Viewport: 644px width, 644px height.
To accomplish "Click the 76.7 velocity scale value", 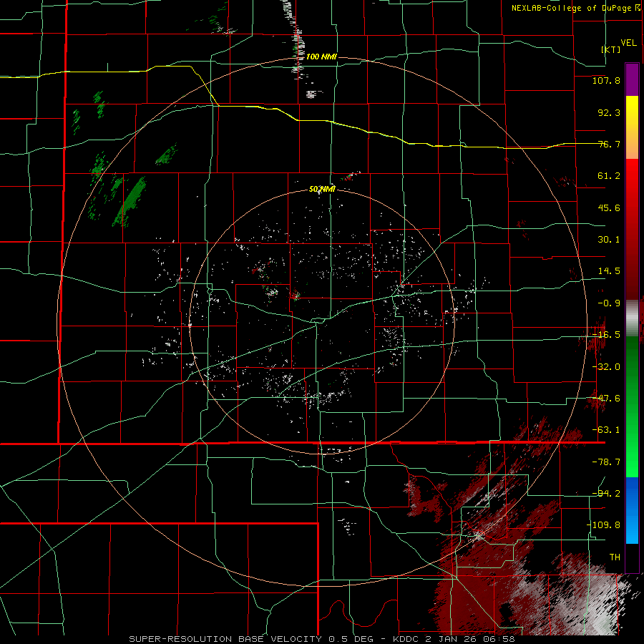I will [x=609, y=144].
